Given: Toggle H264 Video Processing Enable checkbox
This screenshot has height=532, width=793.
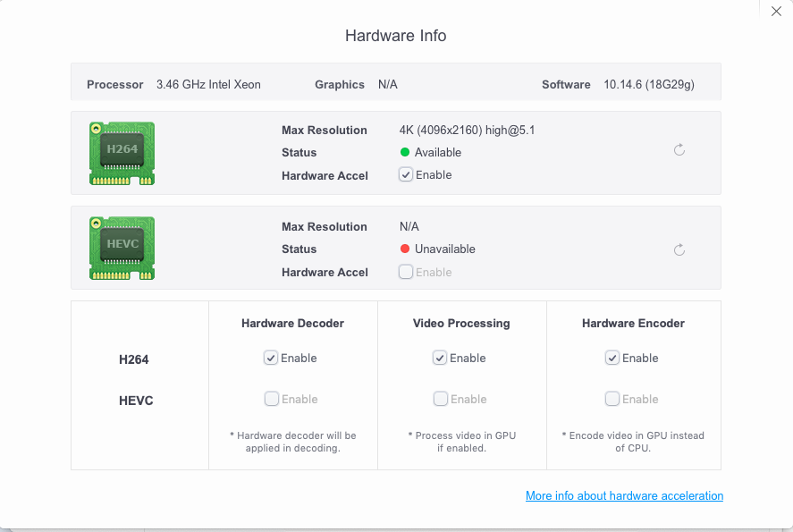Looking at the screenshot, I should tap(440, 358).
